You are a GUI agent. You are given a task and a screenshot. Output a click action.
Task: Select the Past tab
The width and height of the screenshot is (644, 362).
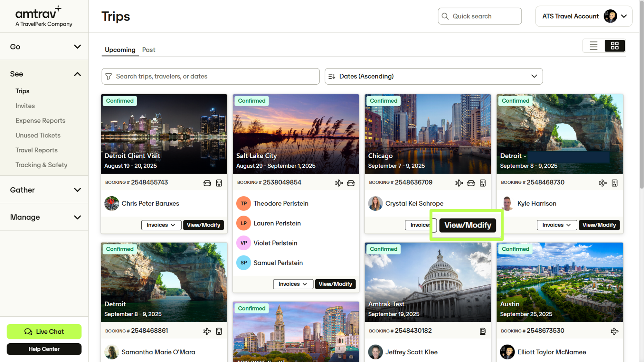[x=149, y=50]
